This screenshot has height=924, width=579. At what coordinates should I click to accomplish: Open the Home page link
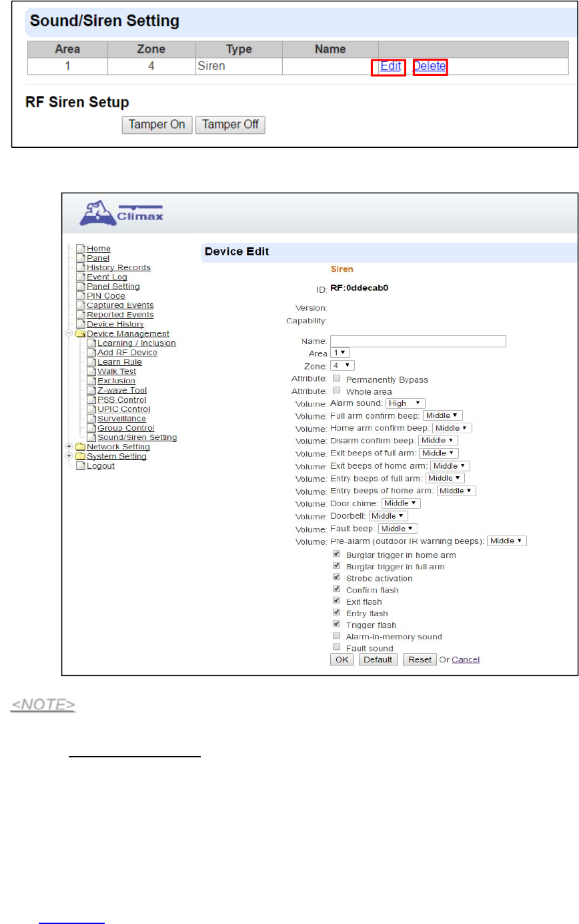click(x=99, y=249)
